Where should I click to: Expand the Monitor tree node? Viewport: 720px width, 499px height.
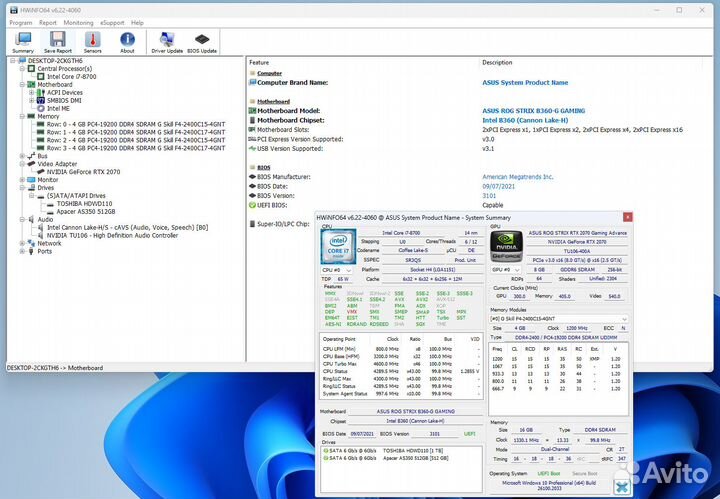pos(22,179)
